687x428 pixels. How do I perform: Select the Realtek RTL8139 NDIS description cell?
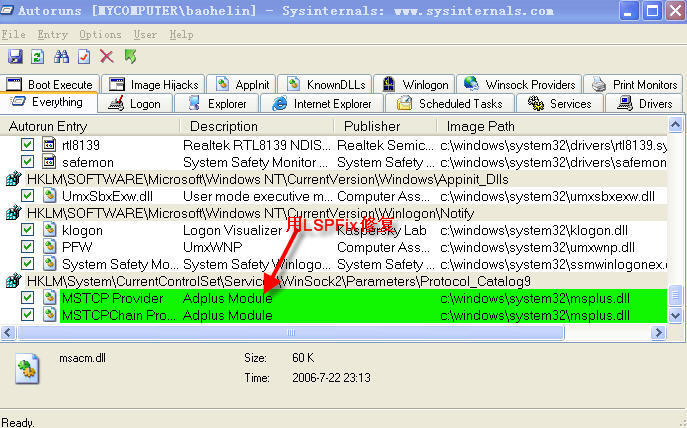257,145
